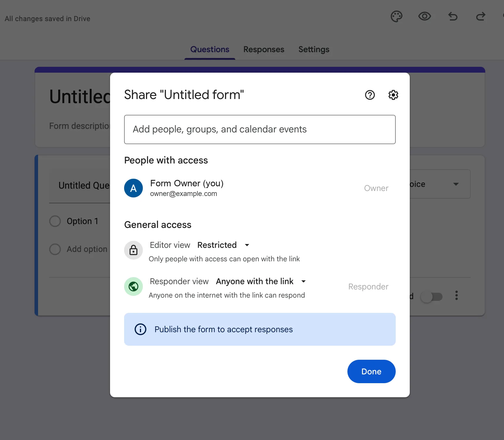Click the owner@example.com email text
The height and width of the screenshot is (440, 504).
click(184, 194)
